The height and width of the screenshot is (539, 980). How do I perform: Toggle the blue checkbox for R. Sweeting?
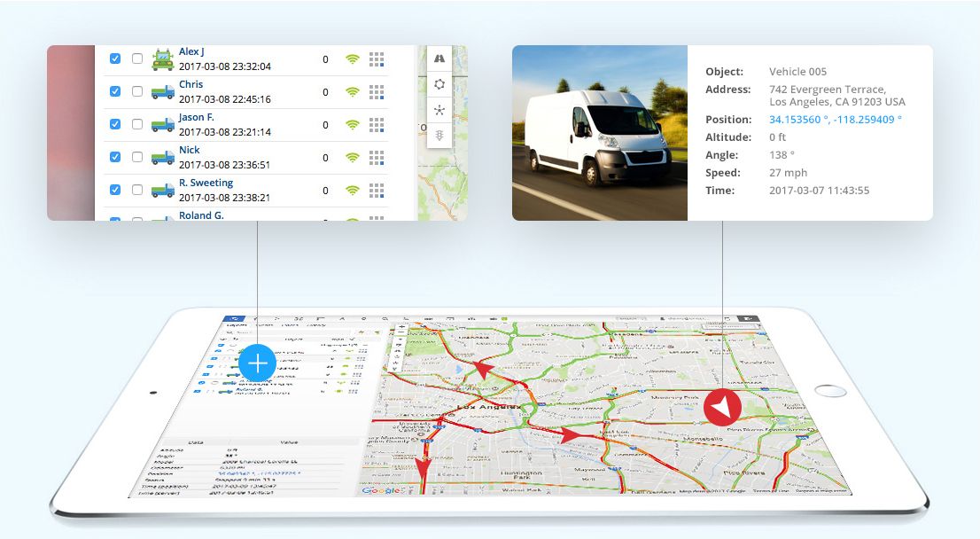tap(115, 190)
